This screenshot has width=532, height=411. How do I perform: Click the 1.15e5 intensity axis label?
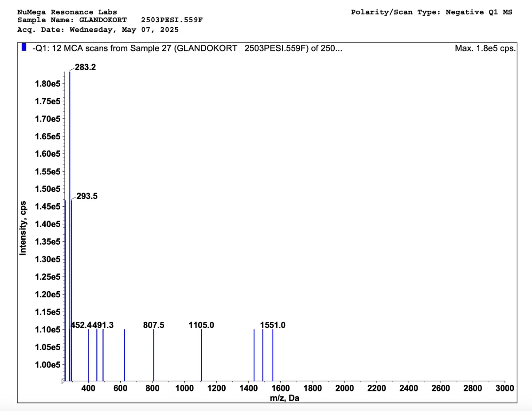[x=48, y=312]
